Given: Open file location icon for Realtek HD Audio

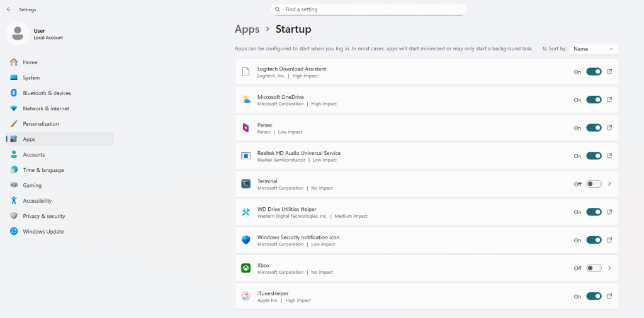Looking at the screenshot, I should 609,156.
